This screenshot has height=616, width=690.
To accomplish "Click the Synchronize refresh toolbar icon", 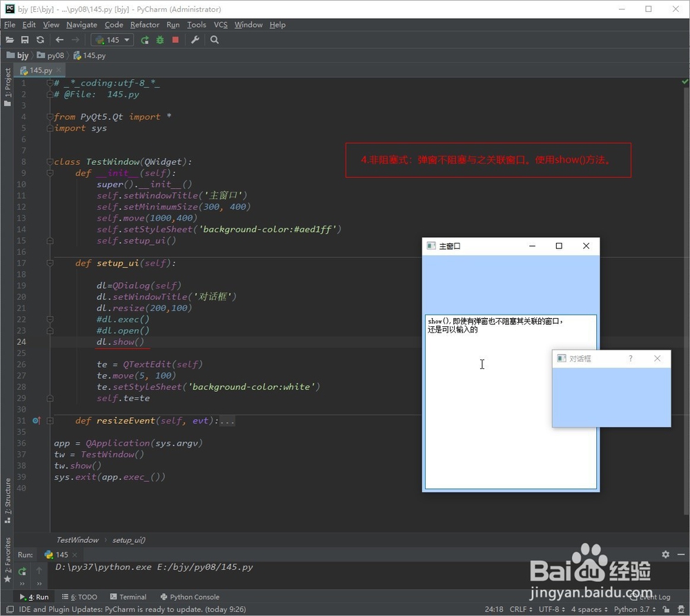I will tap(40, 39).
